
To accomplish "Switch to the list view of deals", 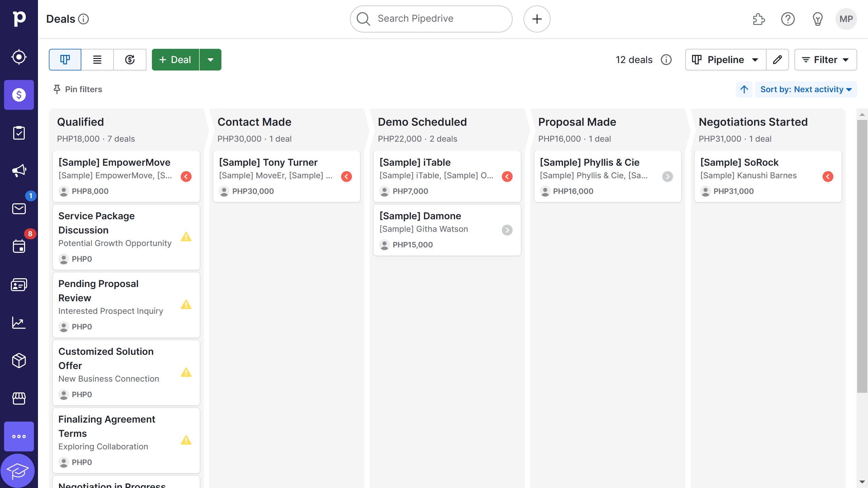I will 97,60.
